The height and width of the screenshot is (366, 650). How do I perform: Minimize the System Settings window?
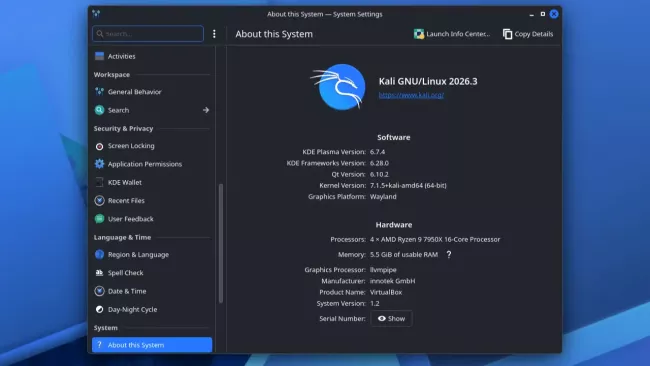(x=531, y=14)
